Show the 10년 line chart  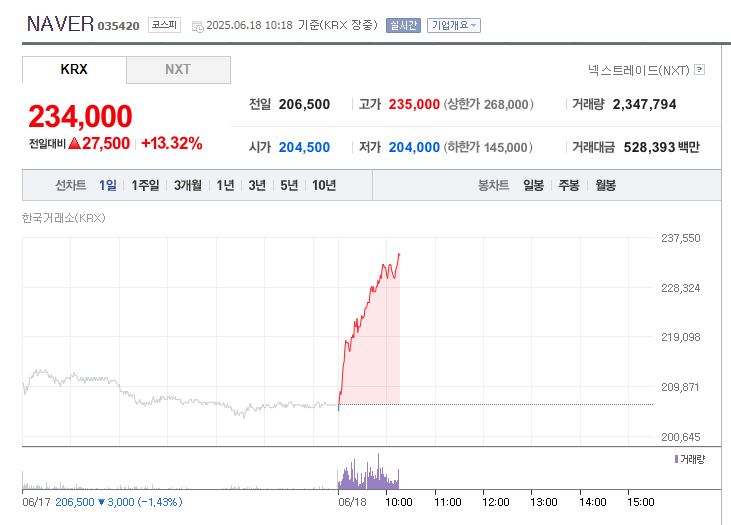point(324,185)
